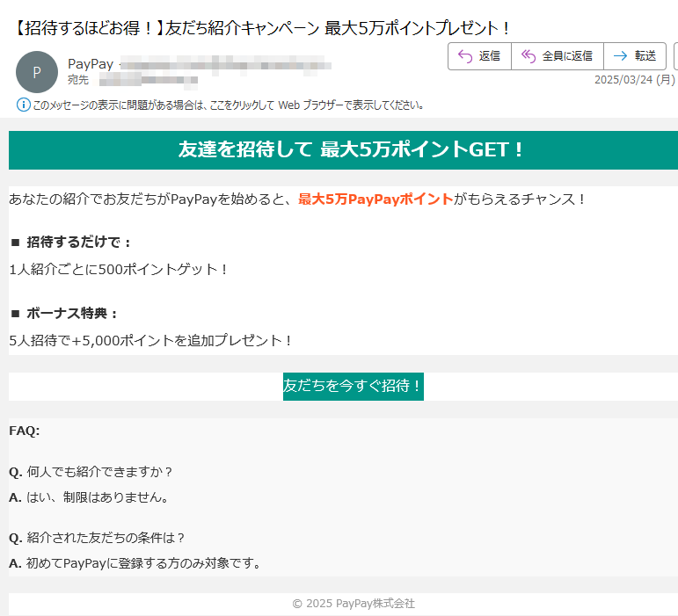Click the line 1人紹介ごとに500ポイントゲット！
Screen dimensions: 678x616
coord(118,270)
